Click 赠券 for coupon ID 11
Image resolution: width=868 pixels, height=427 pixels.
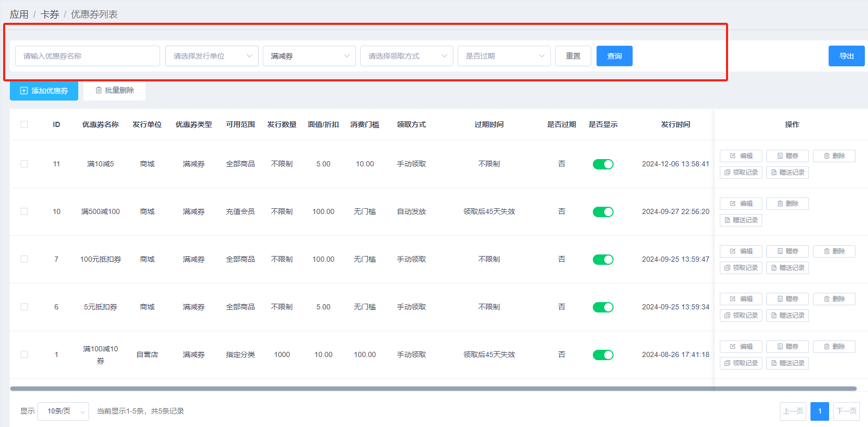click(x=787, y=156)
